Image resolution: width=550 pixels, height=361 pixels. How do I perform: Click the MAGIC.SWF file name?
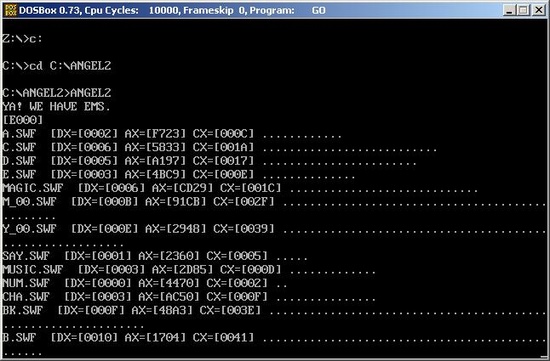click(33, 188)
